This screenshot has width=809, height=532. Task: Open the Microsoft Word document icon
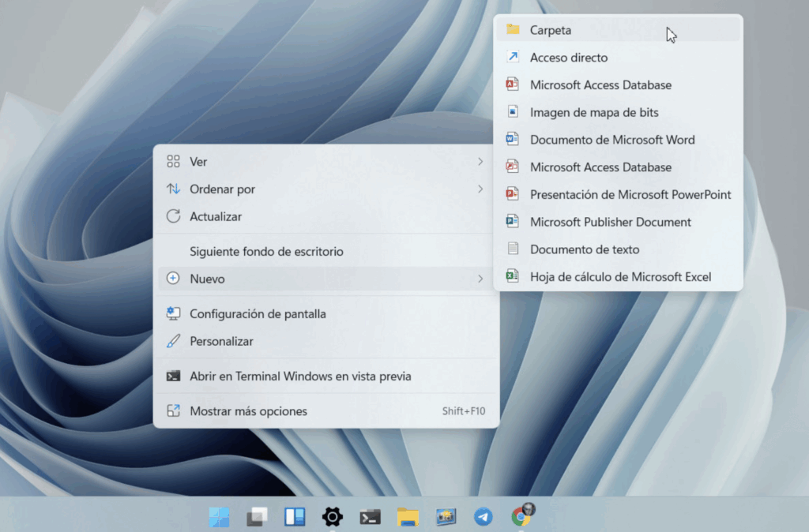coord(611,140)
